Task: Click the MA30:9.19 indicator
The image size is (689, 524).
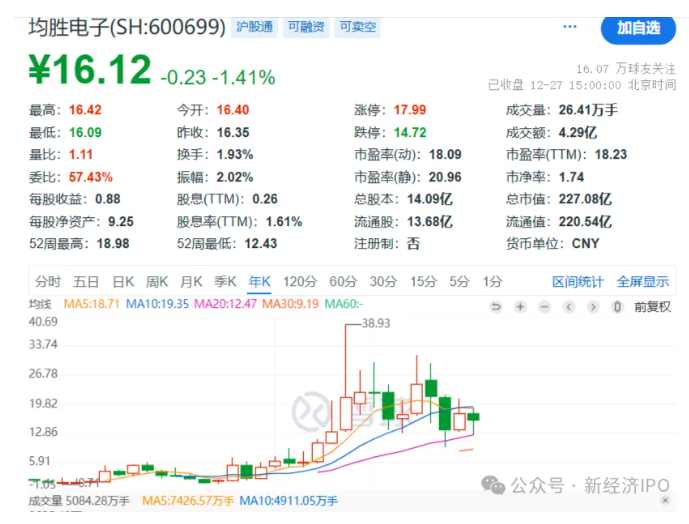Action: 290,304
